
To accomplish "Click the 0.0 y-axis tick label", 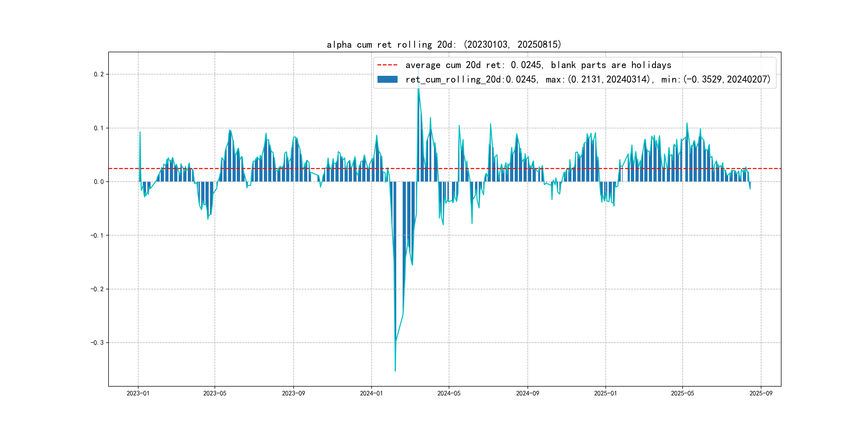I will tap(99, 182).
